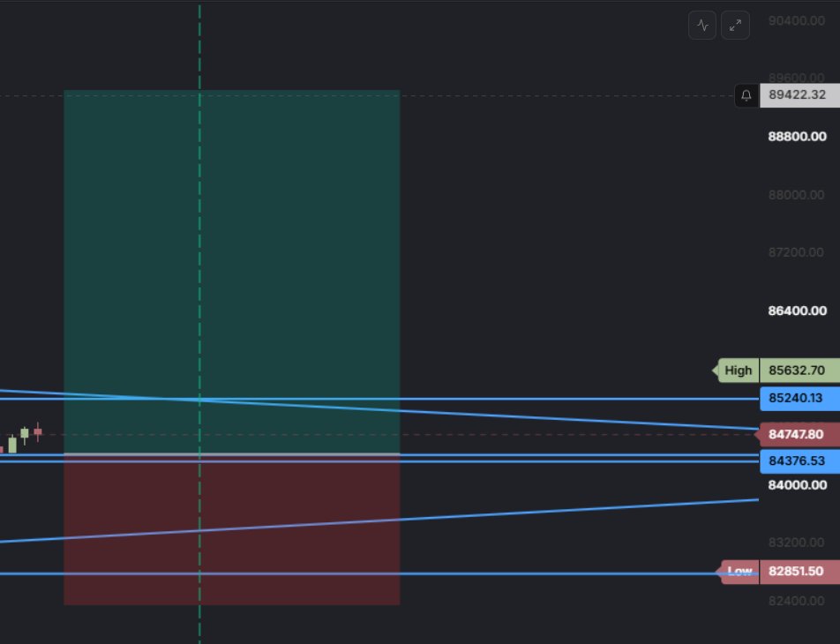Click the 88000.00 axis price
Viewport: 840px width, 644px height.
797,195
